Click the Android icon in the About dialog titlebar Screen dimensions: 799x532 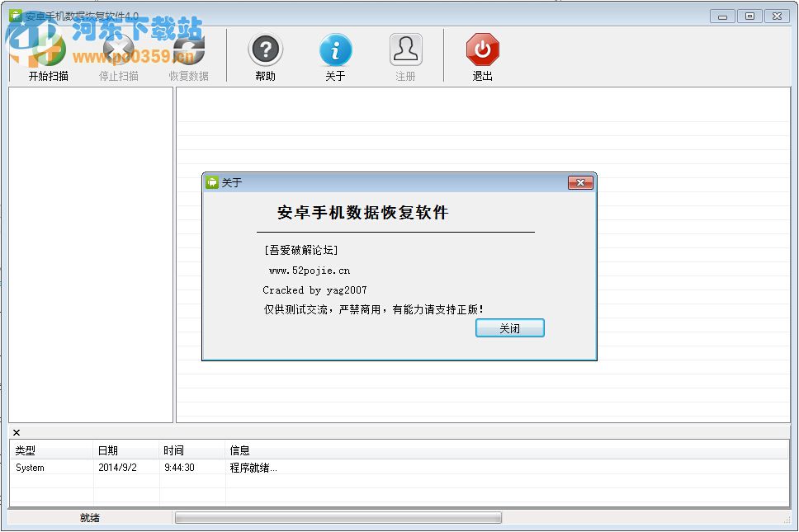click(x=212, y=182)
